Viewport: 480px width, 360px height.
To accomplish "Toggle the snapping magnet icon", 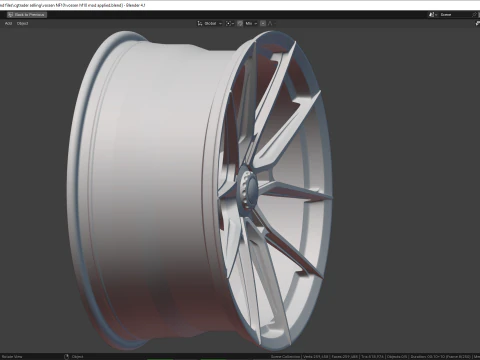I will pyautogui.click(x=240, y=23).
